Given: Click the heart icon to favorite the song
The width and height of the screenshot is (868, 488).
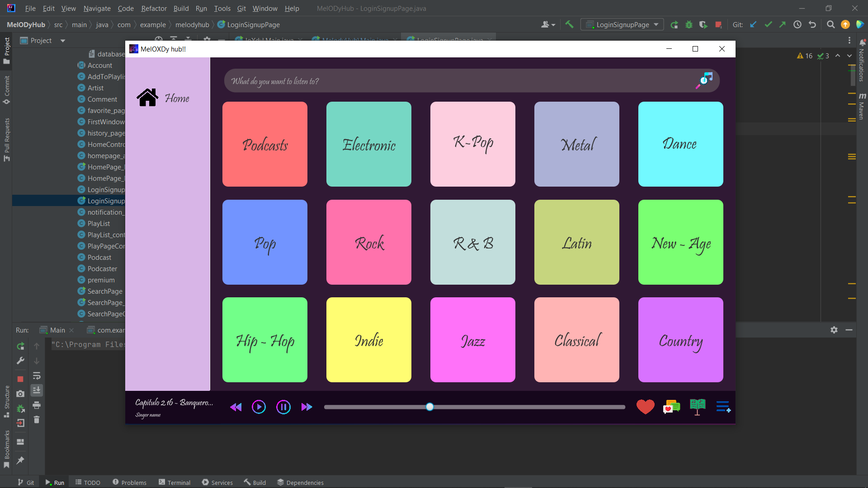Looking at the screenshot, I should point(645,406).
